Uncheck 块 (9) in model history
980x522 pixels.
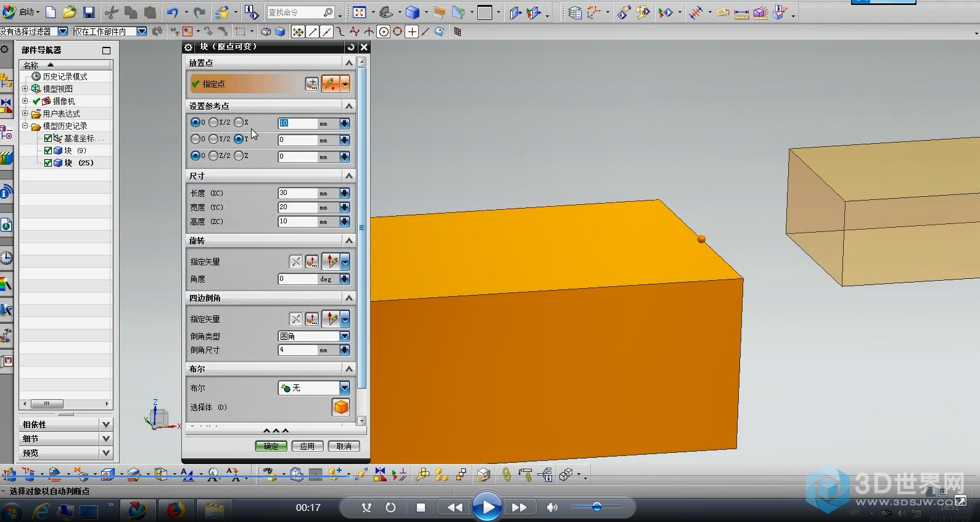click(x=48, y=151)
